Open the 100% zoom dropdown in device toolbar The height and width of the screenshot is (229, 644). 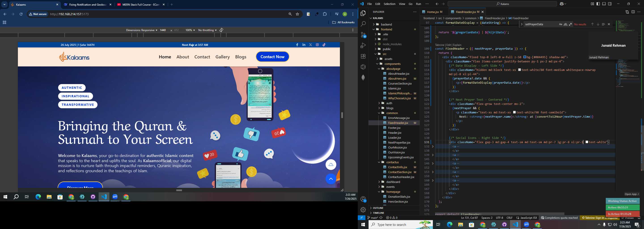(190, 30)
